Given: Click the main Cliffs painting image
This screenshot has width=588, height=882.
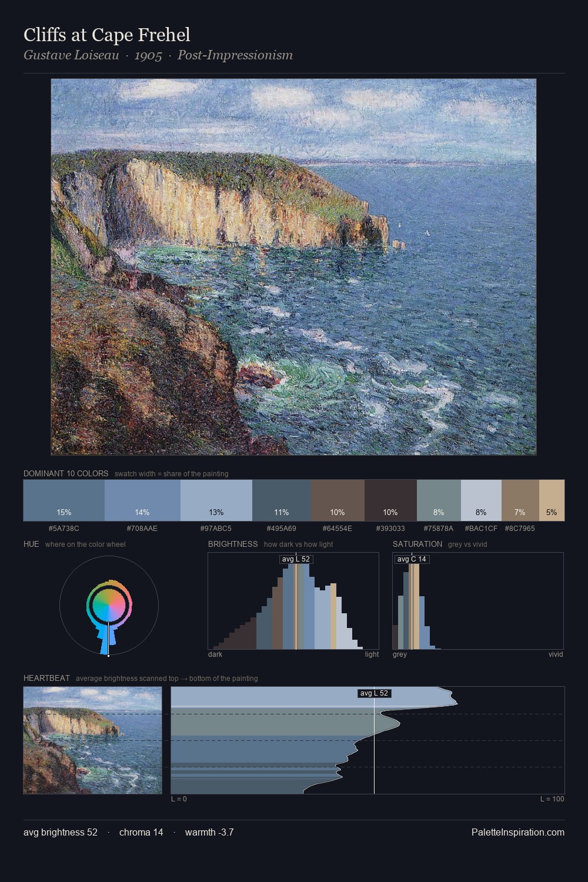Looking at the screenshot, I should click(293, 267).
